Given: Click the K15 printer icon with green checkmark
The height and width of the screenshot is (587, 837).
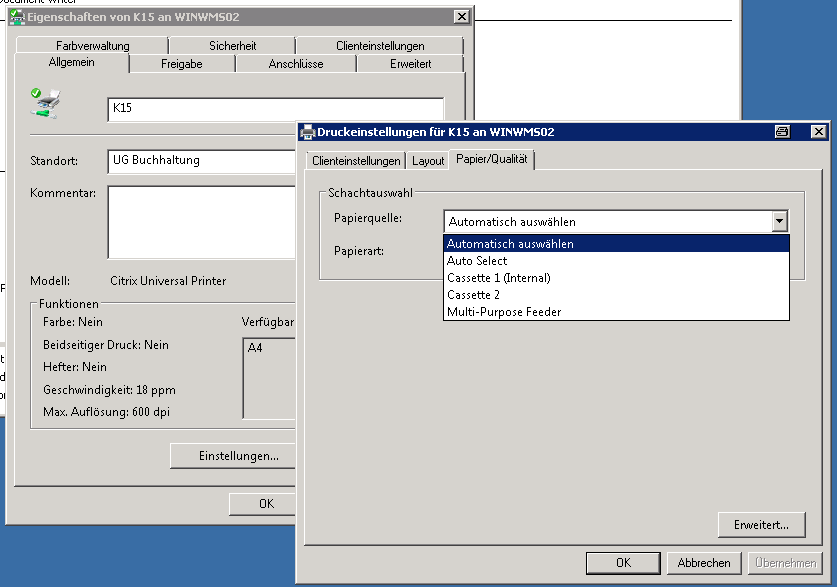Looking at the screenshot, I should point(45,103).
